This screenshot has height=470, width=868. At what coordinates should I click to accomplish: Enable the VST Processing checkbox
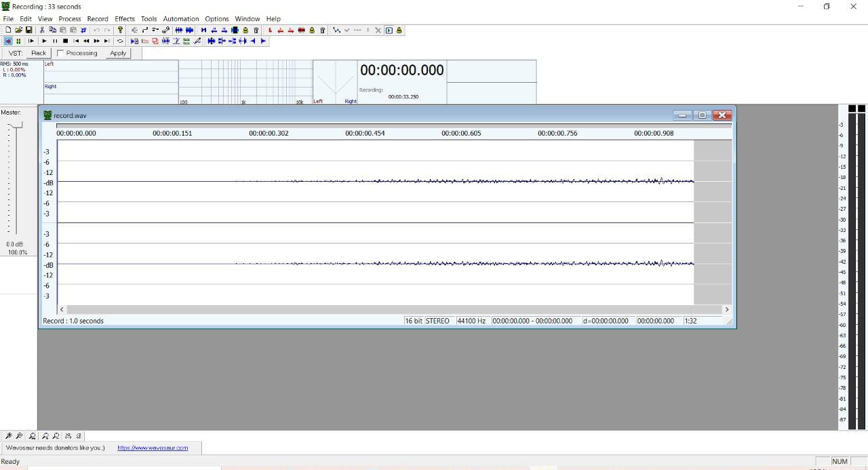60,53
